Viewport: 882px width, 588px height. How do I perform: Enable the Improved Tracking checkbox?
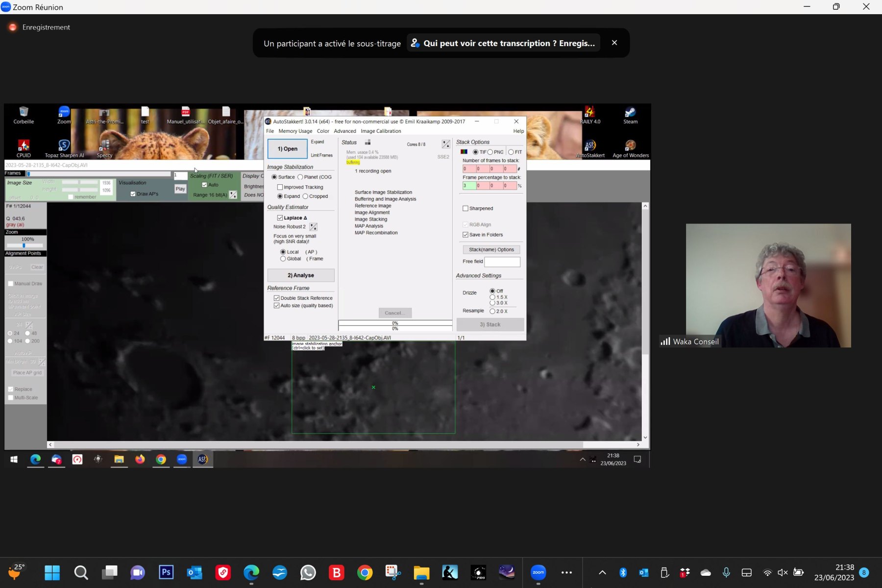(x=280, y=187)
